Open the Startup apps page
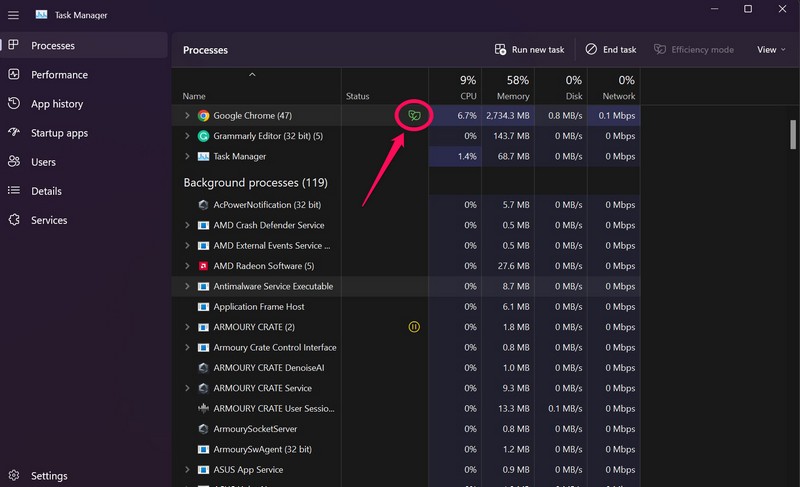800x487 pixels. (x=59, y=133)
